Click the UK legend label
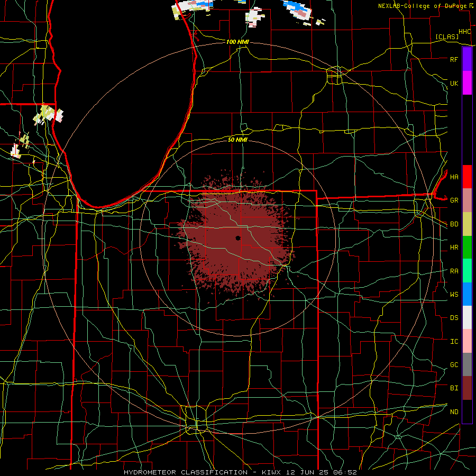This screenshot has width=476, height=476. click(x=454, y=83)
